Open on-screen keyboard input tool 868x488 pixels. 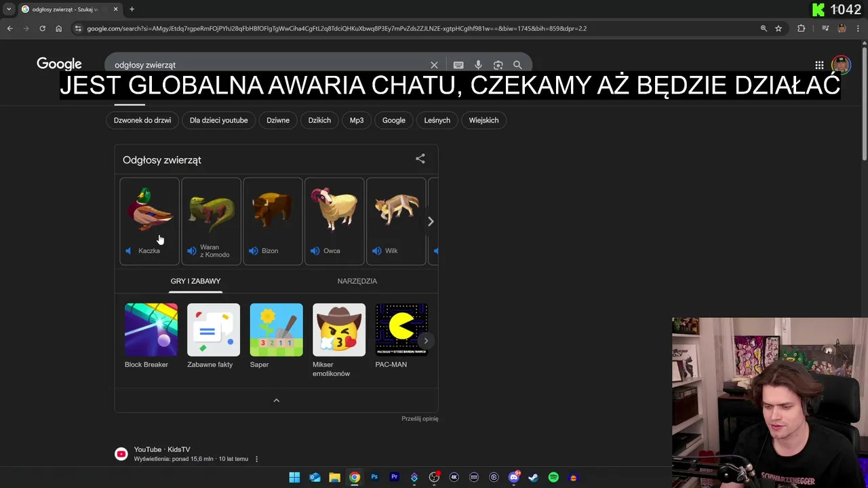[x=458, y=65]
